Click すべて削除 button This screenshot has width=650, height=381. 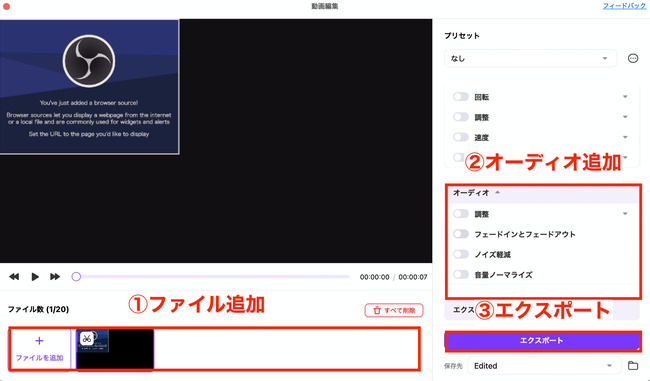[x=394, y=310]
